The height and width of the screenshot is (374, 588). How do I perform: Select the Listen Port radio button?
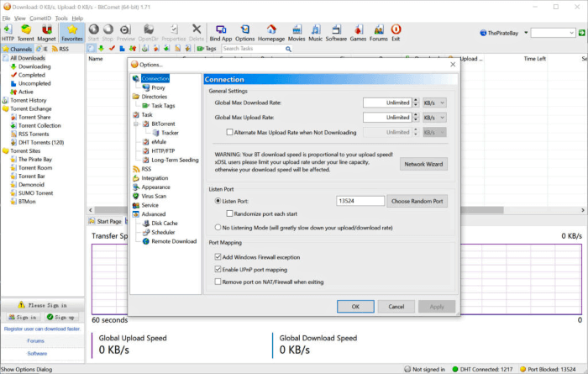[218, 201]
